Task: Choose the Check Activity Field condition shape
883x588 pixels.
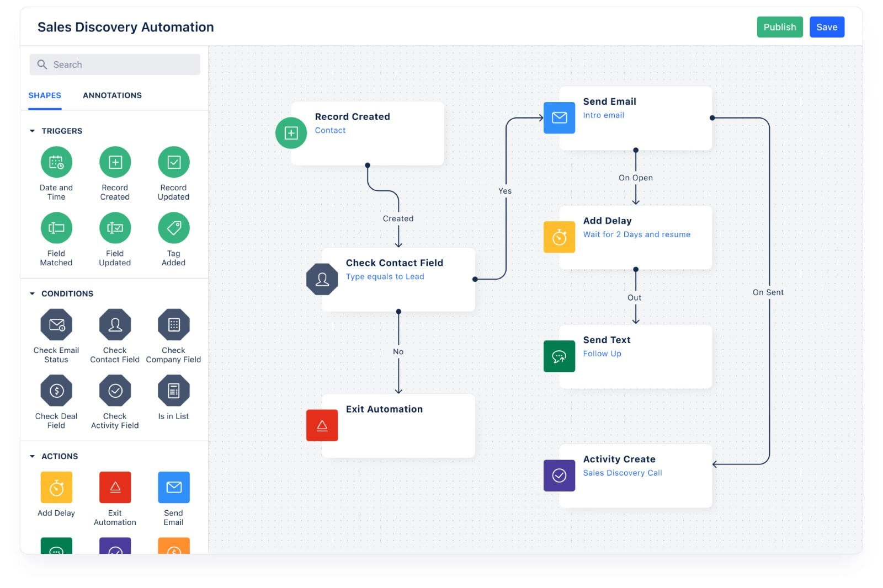Action: 115,391
